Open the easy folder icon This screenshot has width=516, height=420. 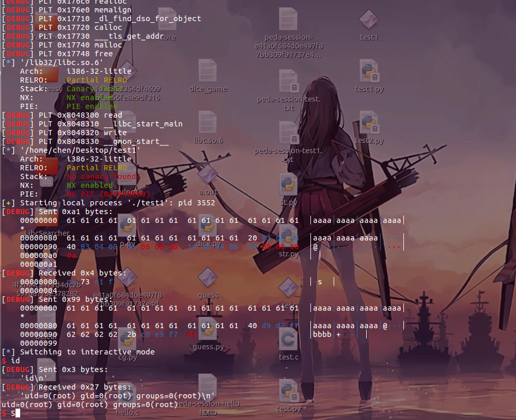click(x=46, y=74)
